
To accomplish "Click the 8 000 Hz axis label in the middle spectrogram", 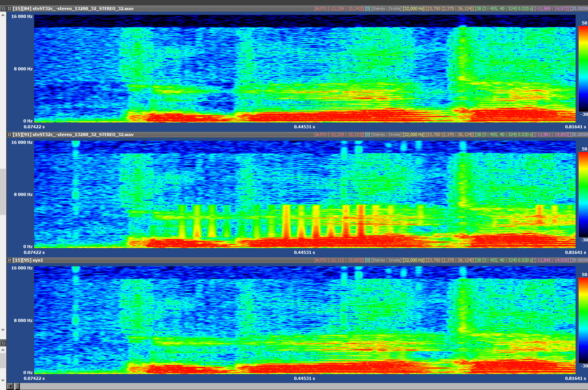I will (x=23, y=194).
